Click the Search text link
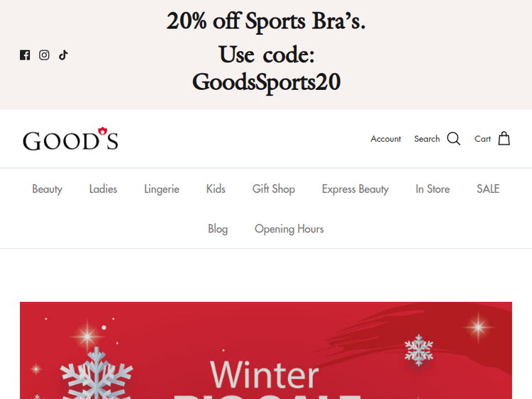 [x=427, y=139]
